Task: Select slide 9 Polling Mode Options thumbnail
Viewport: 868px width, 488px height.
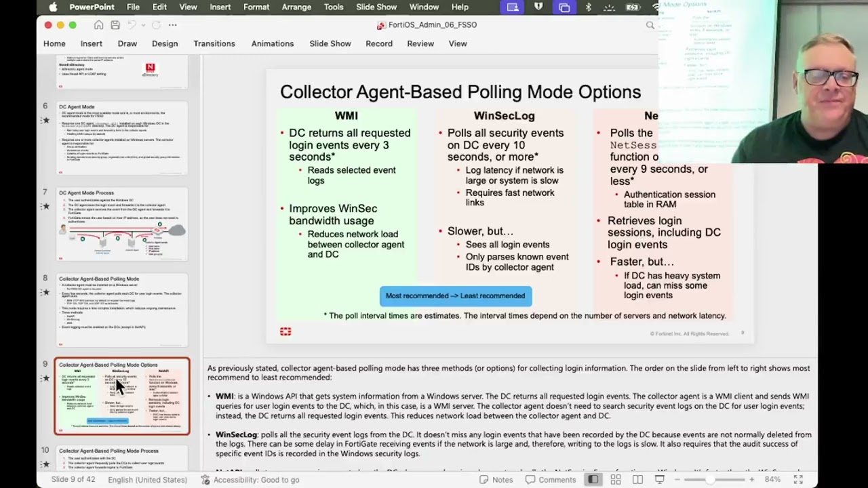Action: [122, 396]
